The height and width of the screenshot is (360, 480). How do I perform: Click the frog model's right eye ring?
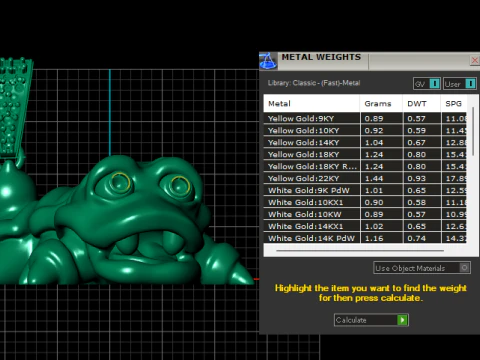[180, 186]
